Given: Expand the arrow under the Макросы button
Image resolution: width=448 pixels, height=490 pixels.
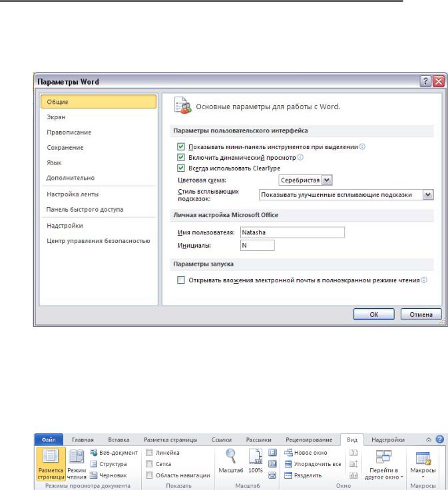Looking at the screenshot, I should [423, 477].
